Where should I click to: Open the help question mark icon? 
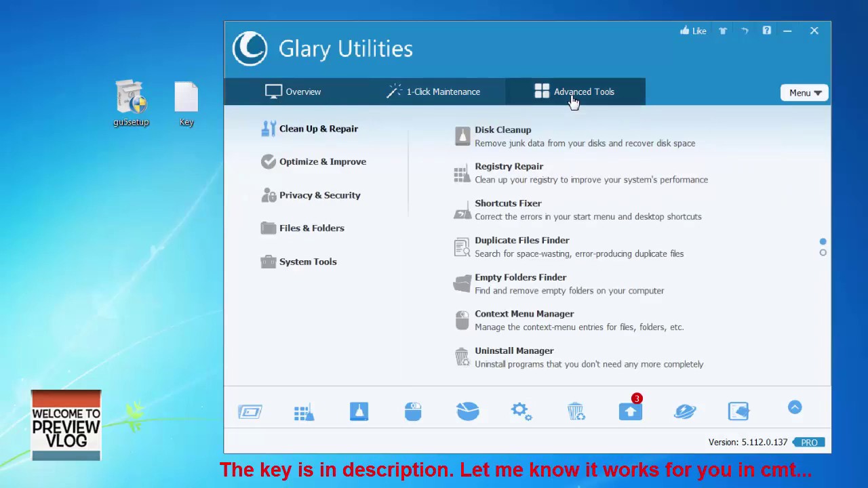[766, 30]
